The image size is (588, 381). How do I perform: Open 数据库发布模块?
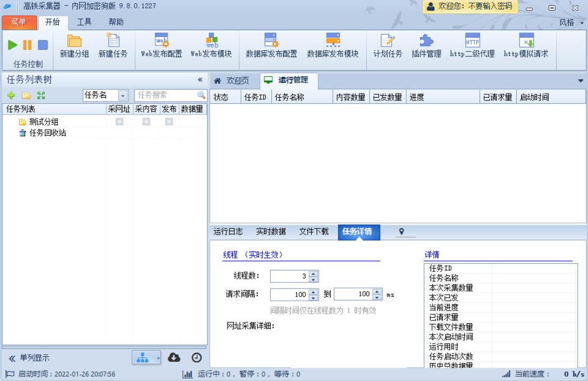click(333, 46)
